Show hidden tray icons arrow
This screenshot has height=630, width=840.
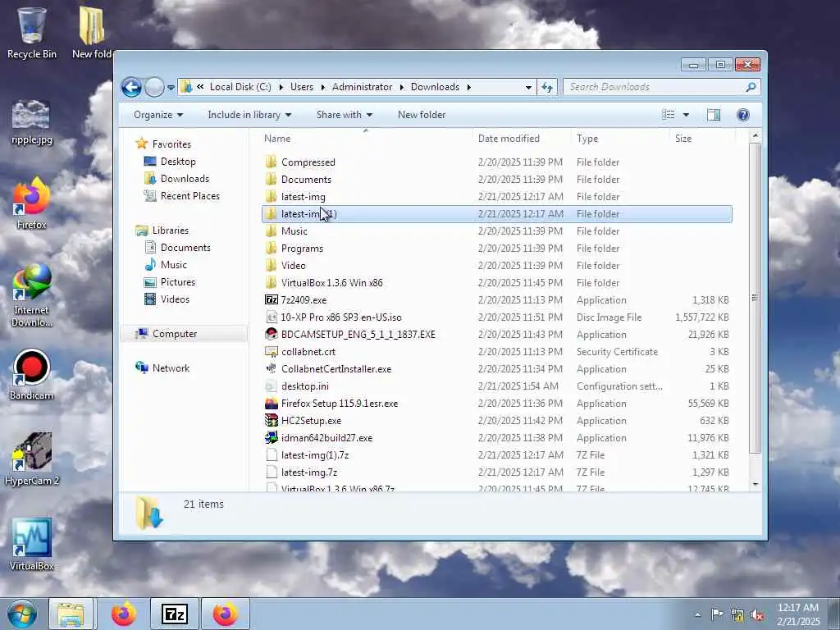click(x=697, y=614)
